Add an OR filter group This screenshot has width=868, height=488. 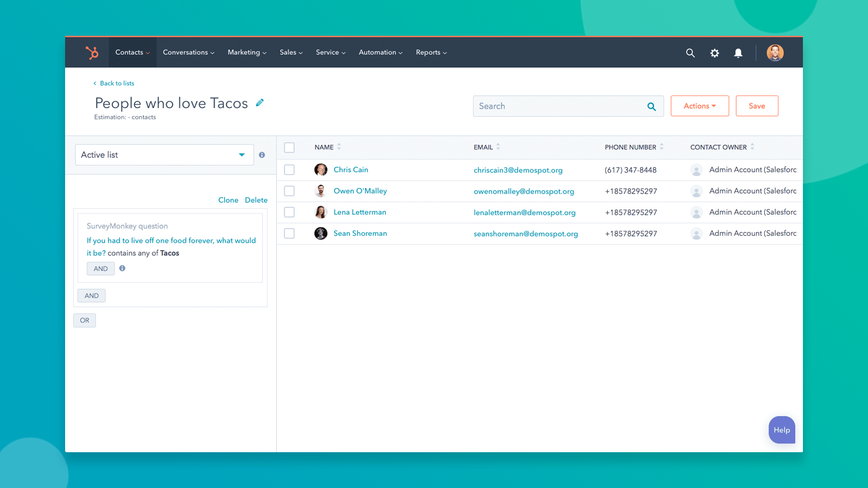click(85, 320)
